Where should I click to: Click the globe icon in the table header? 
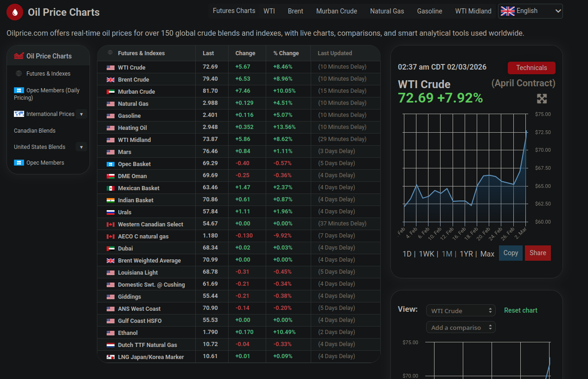click(110, 53)
